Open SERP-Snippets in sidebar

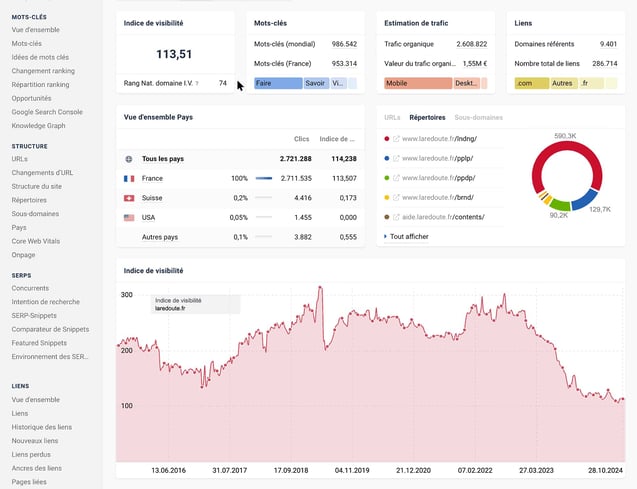(x=34, y=316)
